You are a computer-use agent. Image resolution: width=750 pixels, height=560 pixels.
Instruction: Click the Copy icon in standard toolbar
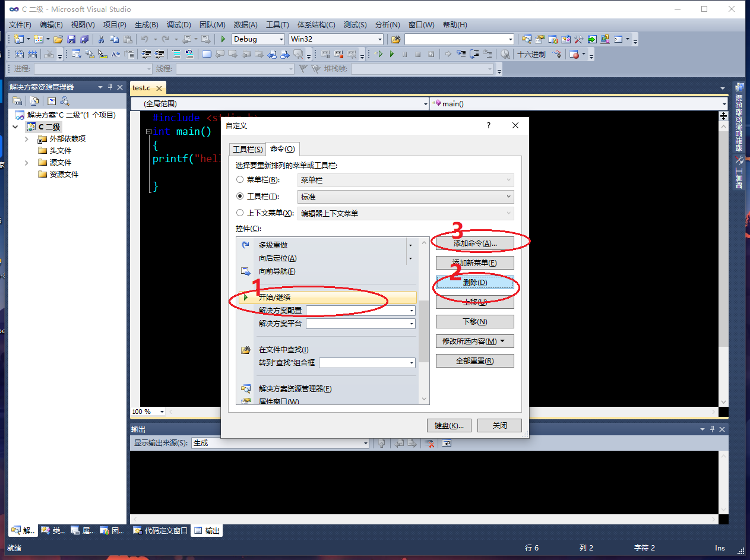tap(114, 39)
